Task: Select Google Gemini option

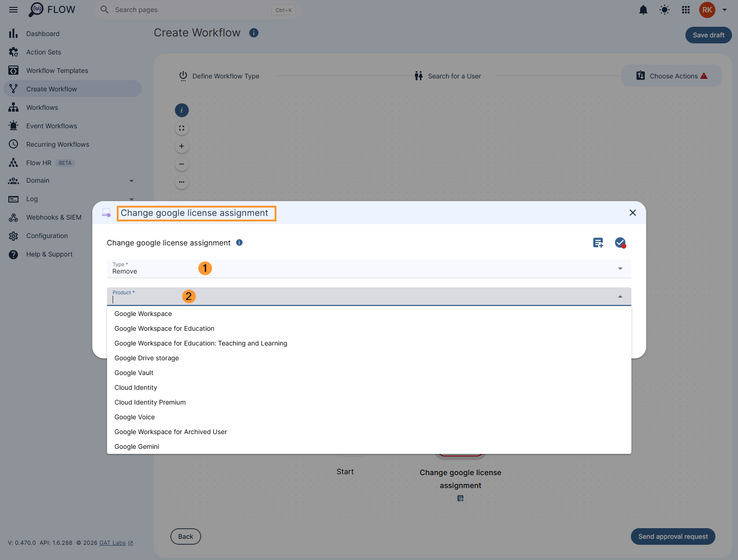Action: [x=369, y=447]
